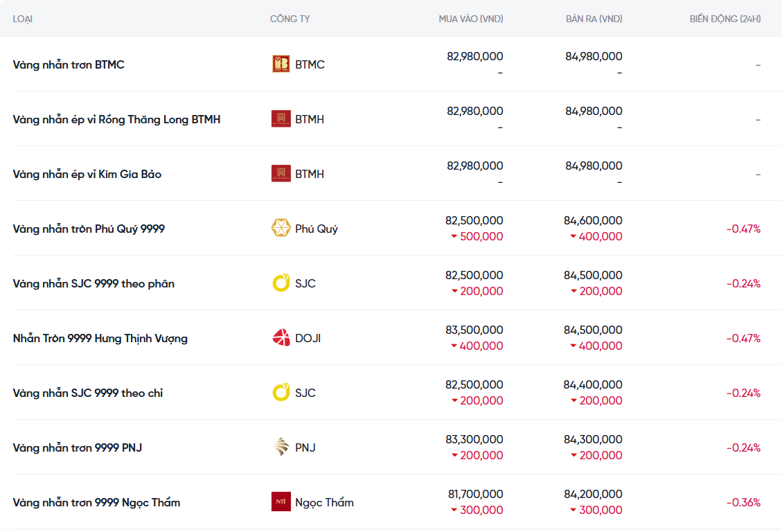Viewport: 782px width, 532px height.
Task: Open 'Nhẫn Tròn 9999 Hưng Thịnh Vượng'
Action: pyautogui.click(x=100, y=338)
